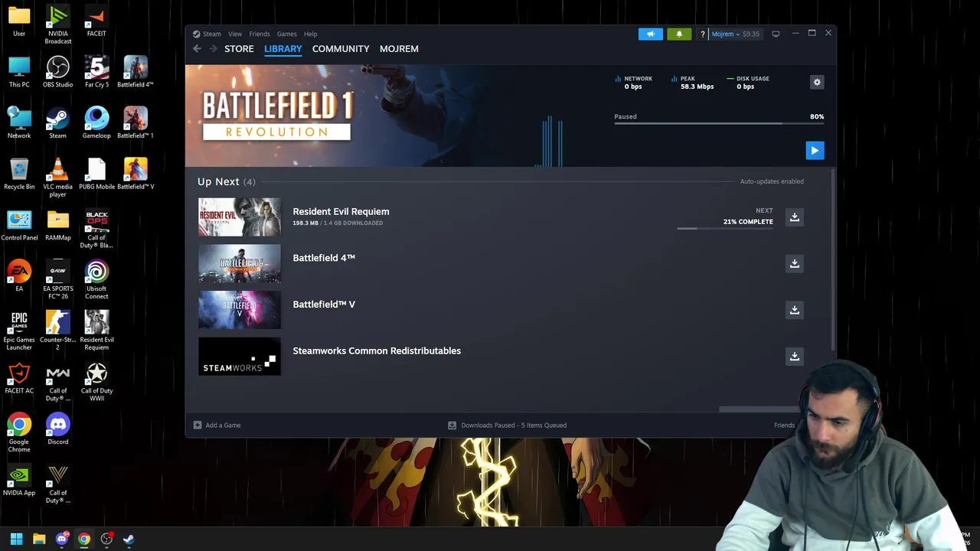Click Auto-updates enabled text
Screen dimensions: 980x551
[x=772, y=181]
